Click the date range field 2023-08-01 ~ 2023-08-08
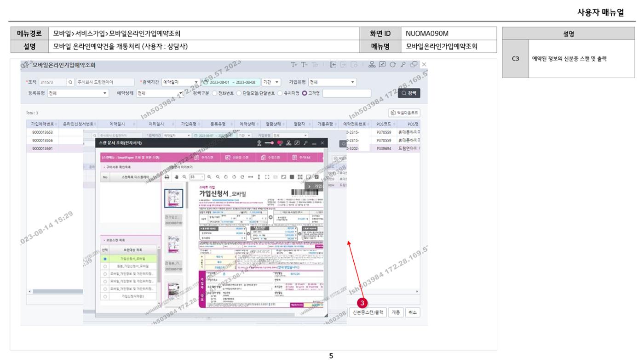 click(232, 82)
